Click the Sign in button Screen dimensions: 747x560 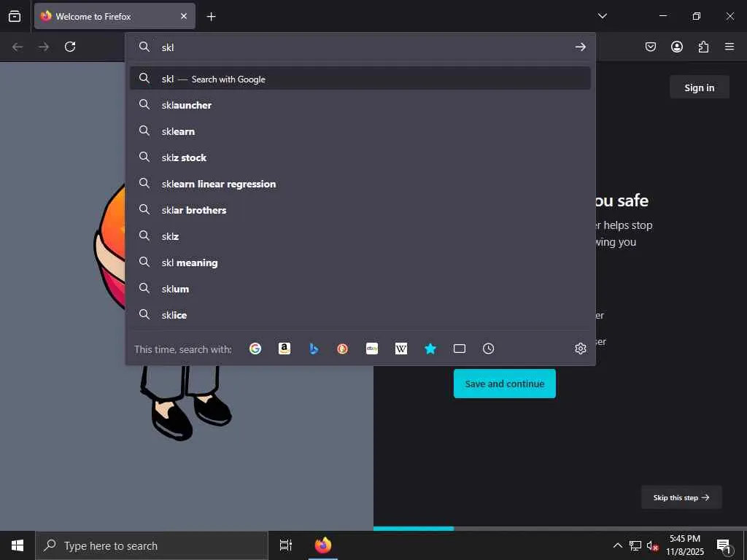(700, 87)
